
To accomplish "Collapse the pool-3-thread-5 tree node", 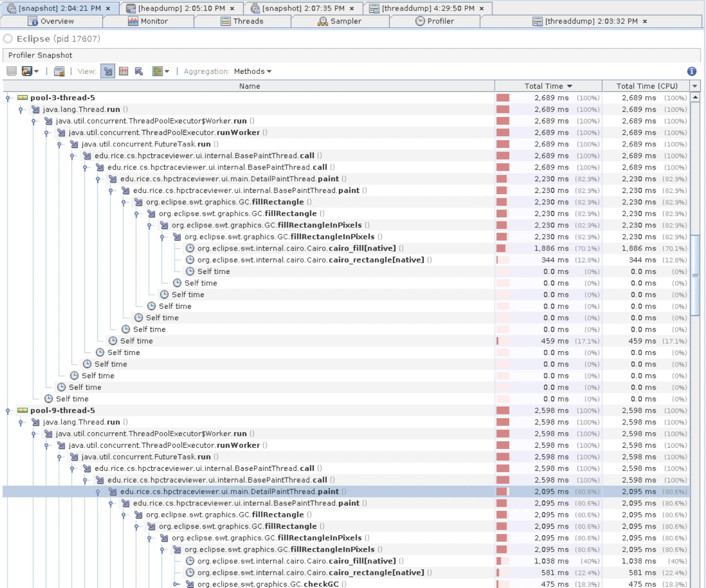I will pos(8,98).
